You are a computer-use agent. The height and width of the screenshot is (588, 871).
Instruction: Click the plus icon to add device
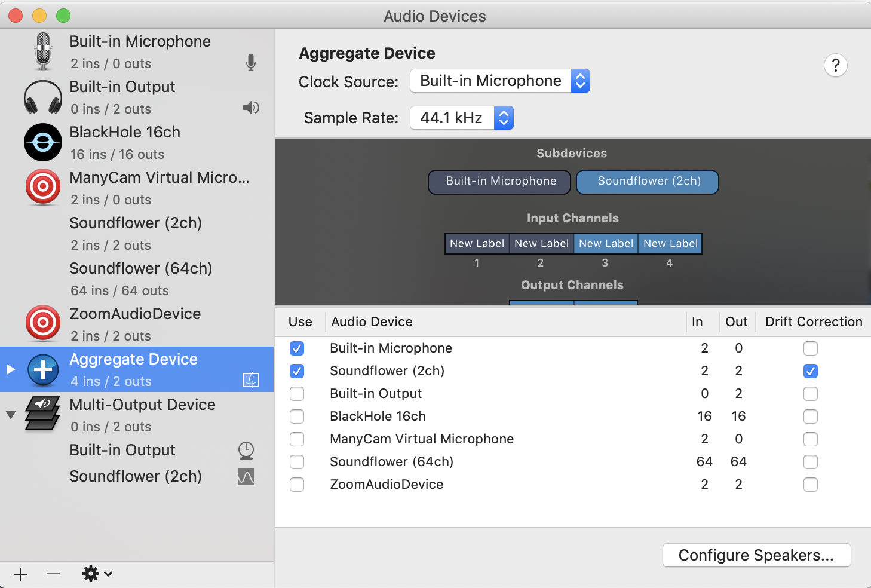[20, 574]
